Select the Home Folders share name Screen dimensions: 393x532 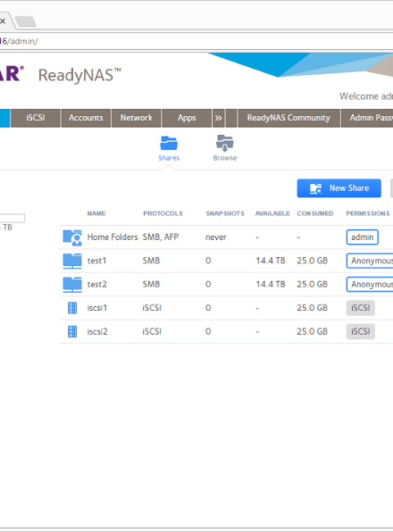(x=112, y=237)
